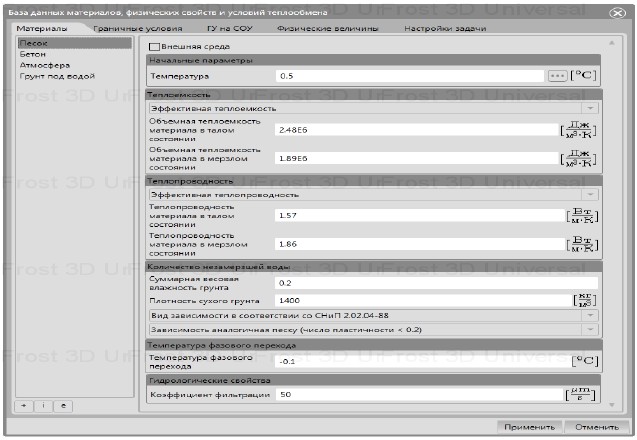Click the 'e' button below the materials list
Screen dimensions: 637x440
click(x=63, y=406)
